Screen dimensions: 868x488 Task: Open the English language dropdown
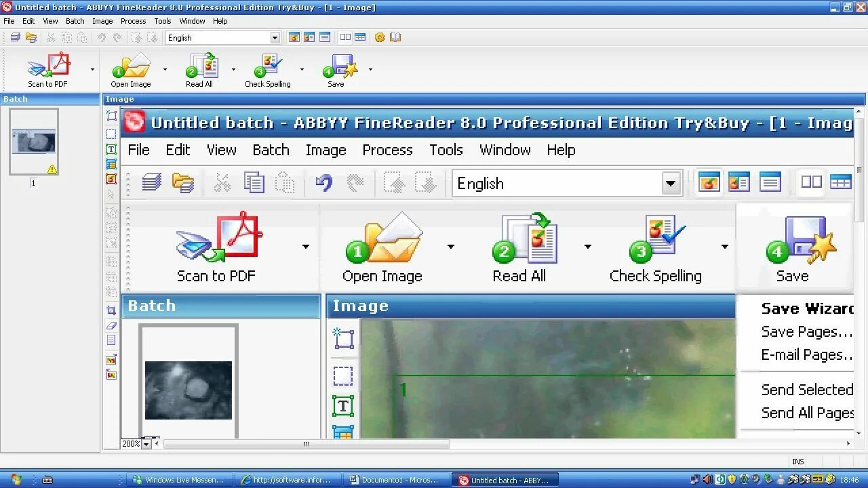click(x=275, y=38)
